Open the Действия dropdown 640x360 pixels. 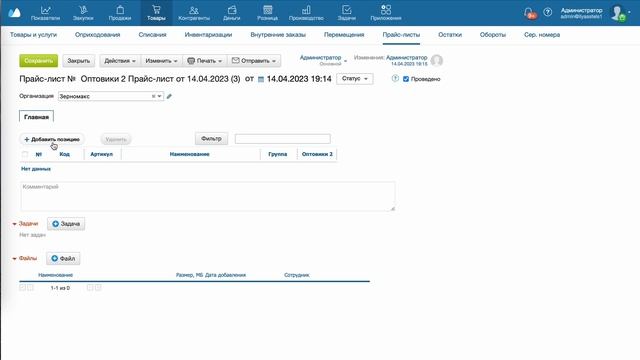pos(120,61)
